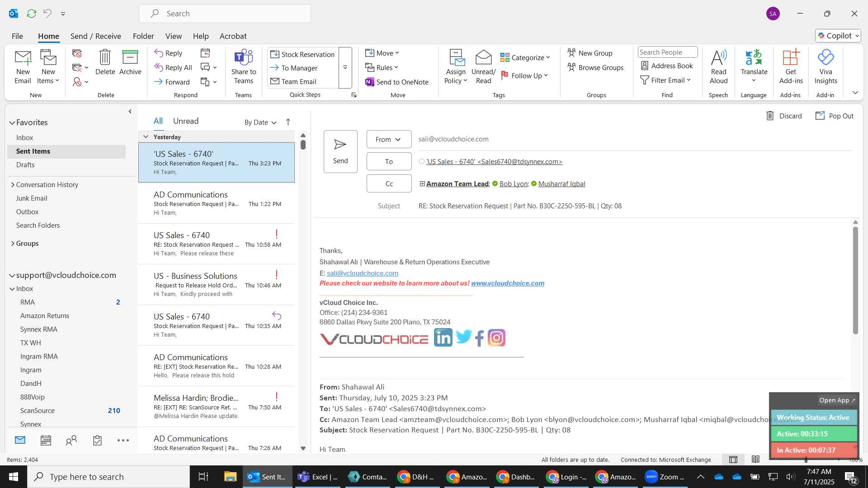The height and width of the screenshot is (488, 868).
Task: Click the Copilot button
Action: point(838,36)
